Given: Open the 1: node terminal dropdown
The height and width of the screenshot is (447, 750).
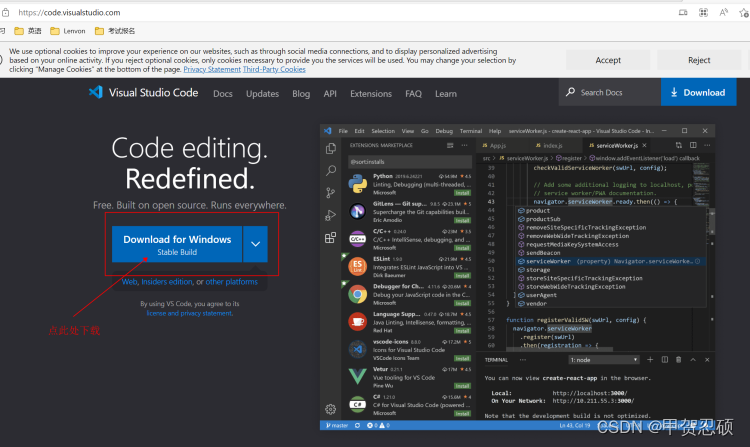Looking at the screenshot, I should tap(604, 360).
